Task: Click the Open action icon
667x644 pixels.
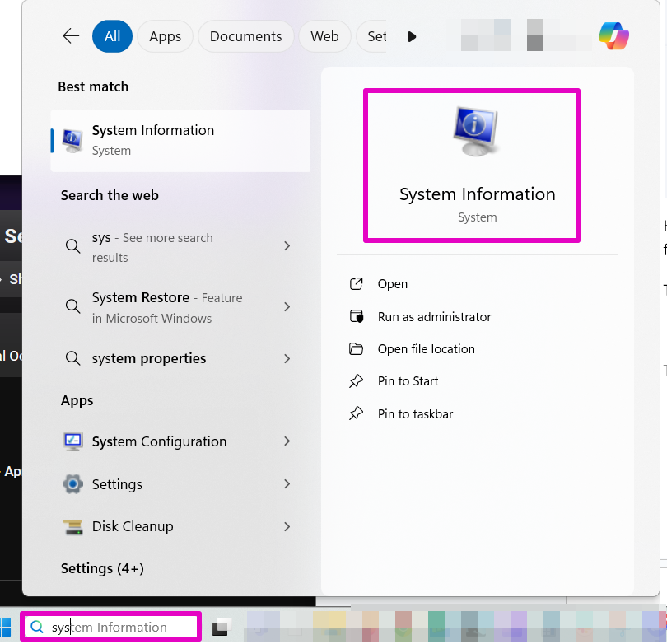Action: pyautogui.click(x=356, y=284)
